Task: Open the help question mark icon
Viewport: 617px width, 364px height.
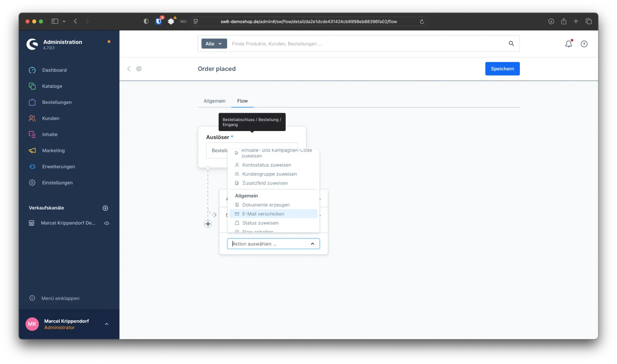Action: (x=584, y=44)
